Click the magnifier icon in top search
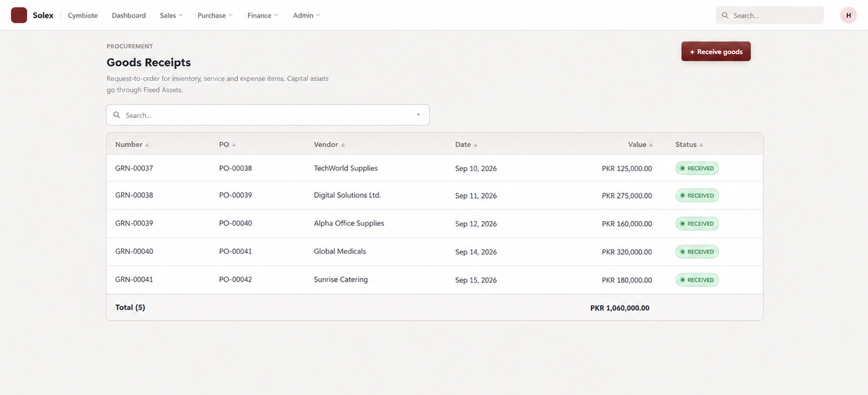868x395 pixels. 725,16
